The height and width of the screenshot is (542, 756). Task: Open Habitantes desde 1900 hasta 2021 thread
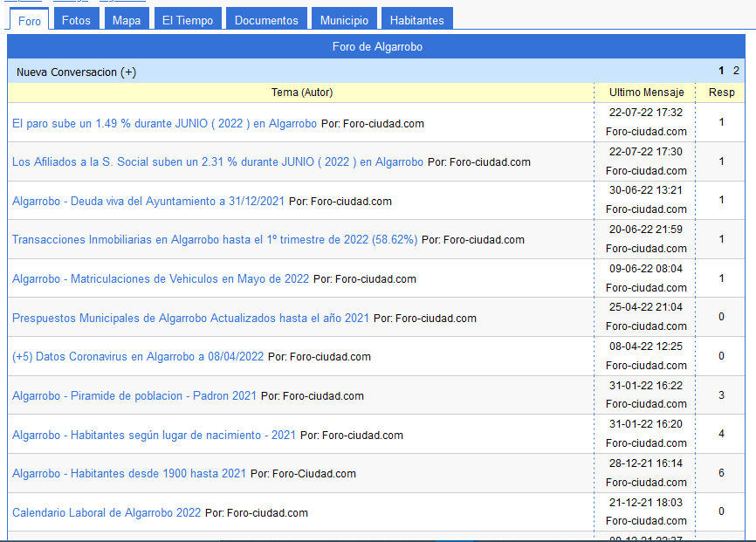129,474
